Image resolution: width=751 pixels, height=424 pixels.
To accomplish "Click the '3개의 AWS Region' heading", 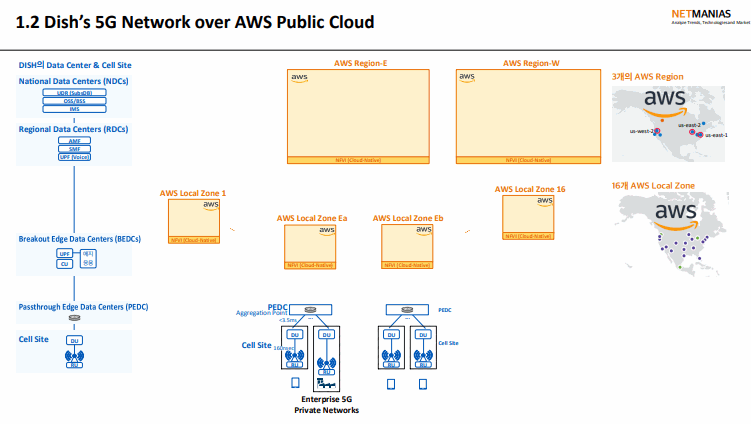I will pos(648,77).
